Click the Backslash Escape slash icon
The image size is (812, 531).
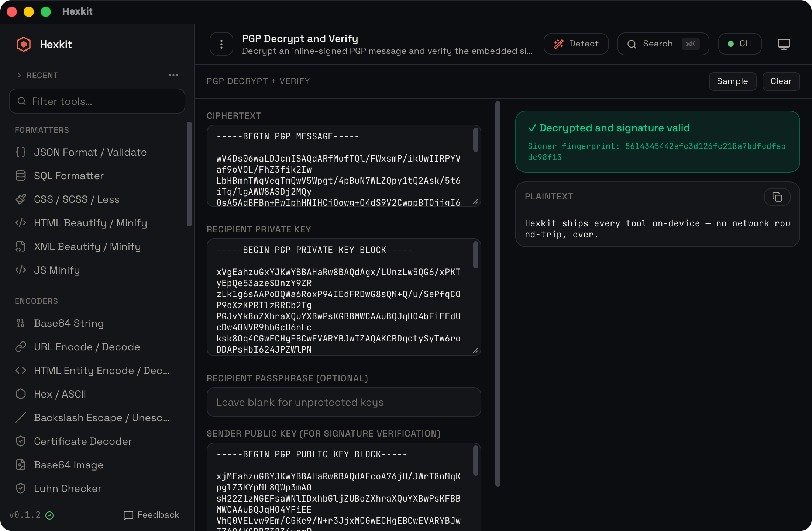point(21,417)
